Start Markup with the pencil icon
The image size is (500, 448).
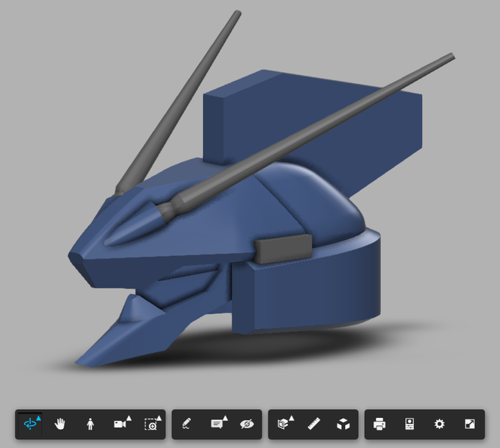pos(187,424)
